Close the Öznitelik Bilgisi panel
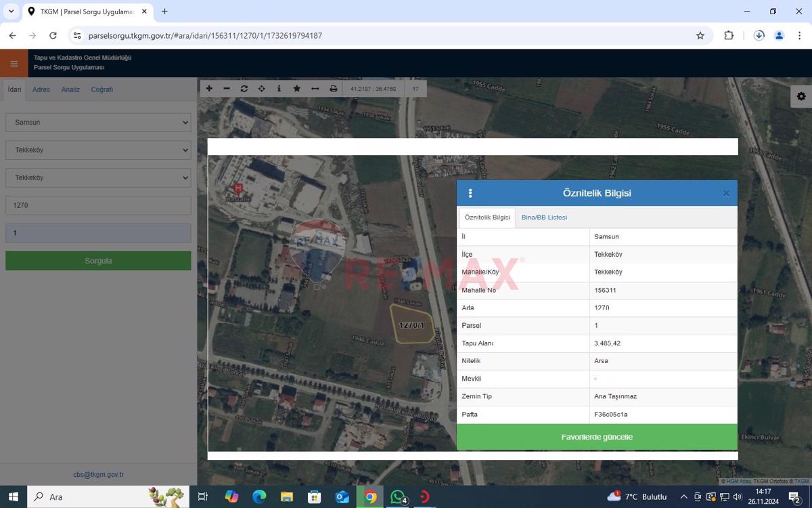The width and height of the screenshot is (812, 508). point(726,194)
